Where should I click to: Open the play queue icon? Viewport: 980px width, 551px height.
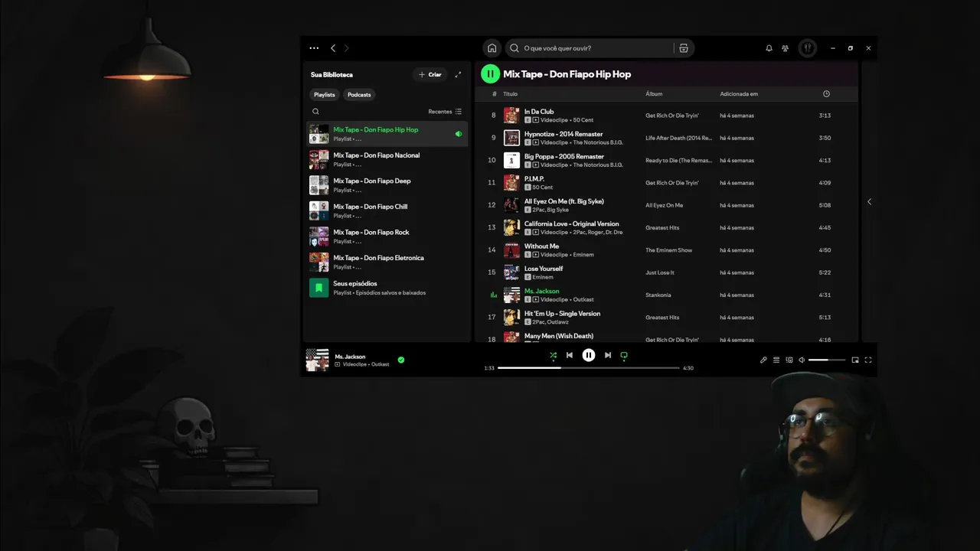(776, 360)
